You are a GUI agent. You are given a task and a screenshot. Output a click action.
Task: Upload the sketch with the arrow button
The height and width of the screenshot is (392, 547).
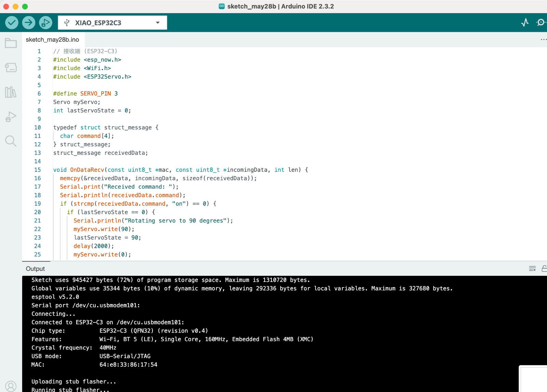29,23
